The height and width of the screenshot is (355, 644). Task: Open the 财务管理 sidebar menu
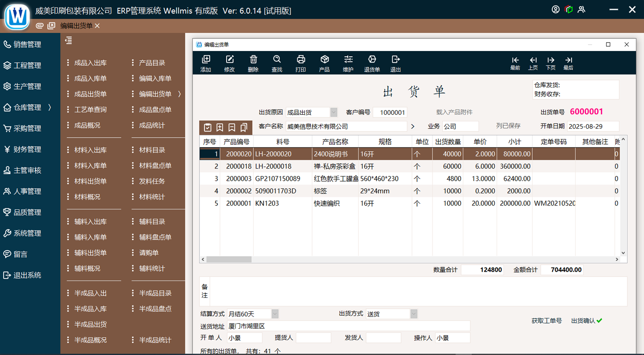28,149
